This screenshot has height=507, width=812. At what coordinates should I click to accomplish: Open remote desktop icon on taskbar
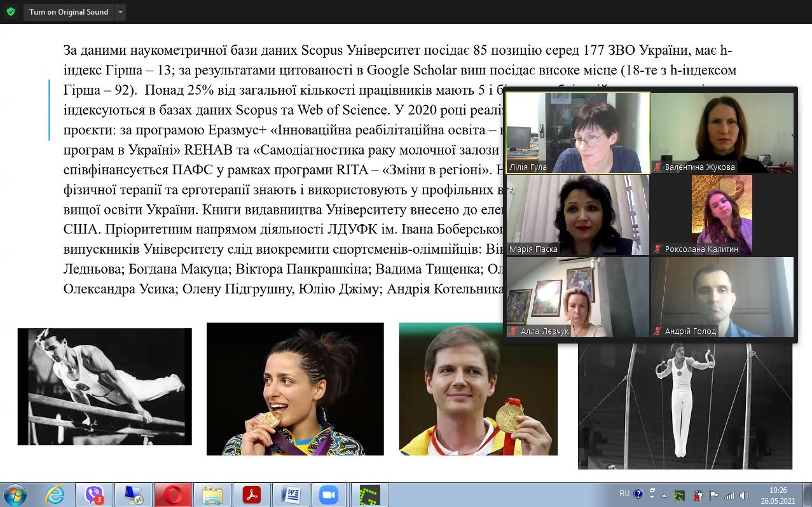pos(134,494)
